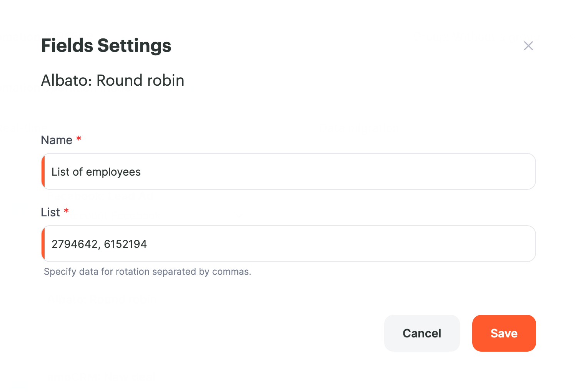Select the List field label
This screenshot has height=392, width=583.
(50, 212)
